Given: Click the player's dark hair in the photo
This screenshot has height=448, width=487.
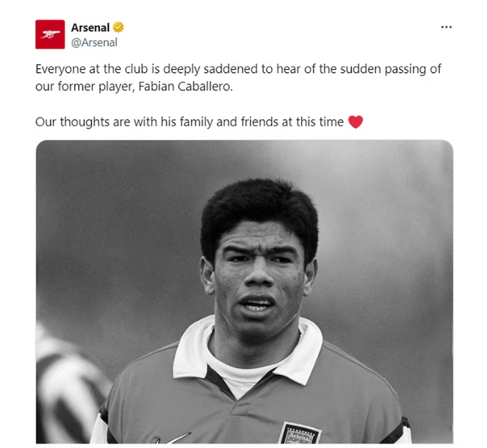Looking at the screenshot, I should click(x=259, y=211).
